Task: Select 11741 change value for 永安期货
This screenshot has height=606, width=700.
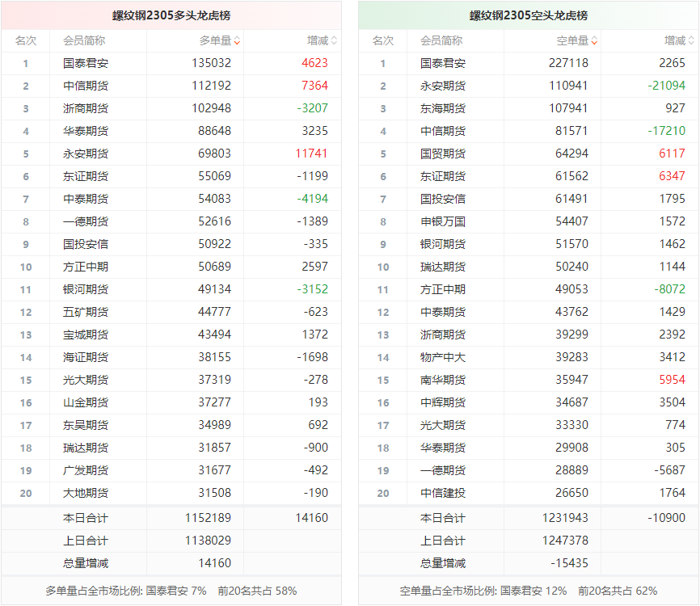Action: point(311,154)
